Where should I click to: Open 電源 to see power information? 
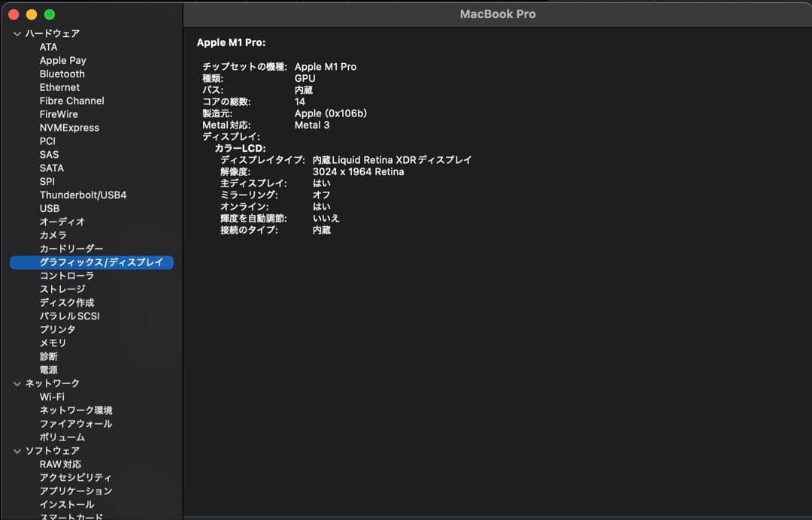(x=47, y=369)
